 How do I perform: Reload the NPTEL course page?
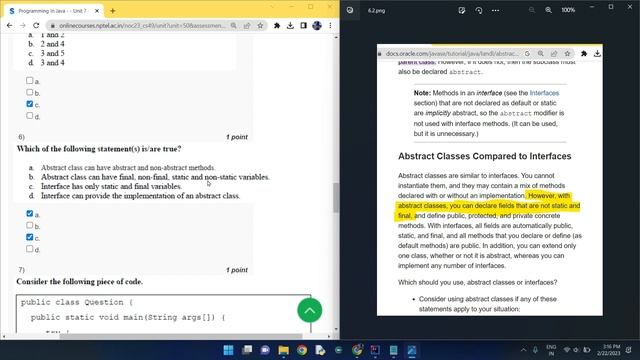[x=36, y=26]
